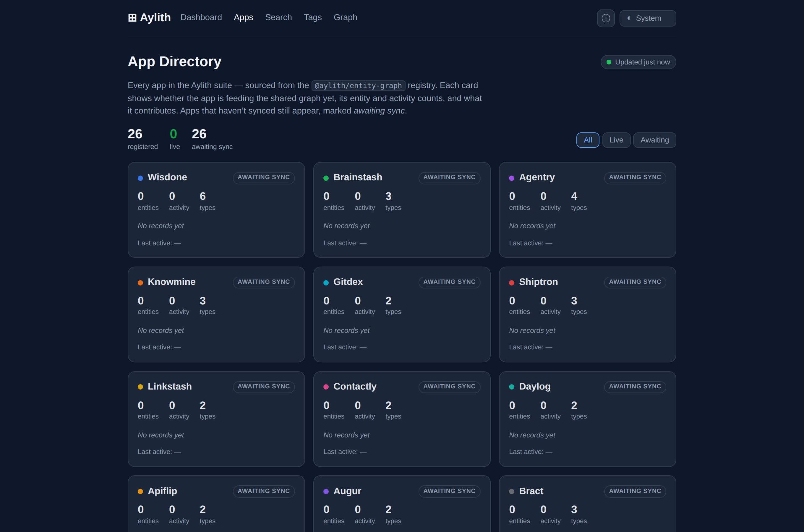Click the green dot beside Brainstash
Screen dimensions: 804x532
[x=326, y=178]
